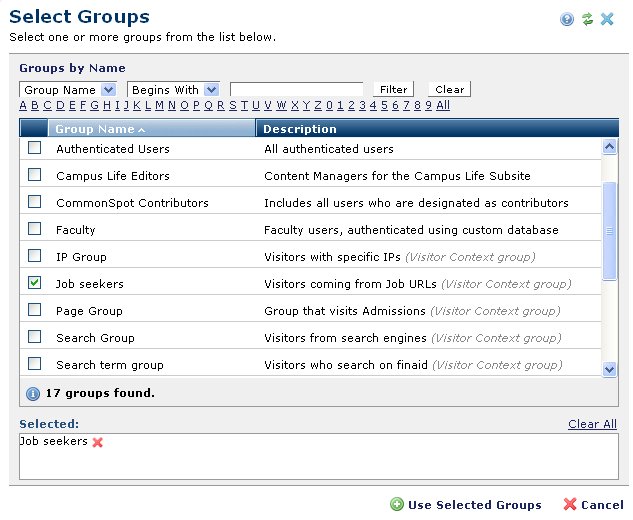
Task: Click the Description column header
Action: (x=300, y=129)
